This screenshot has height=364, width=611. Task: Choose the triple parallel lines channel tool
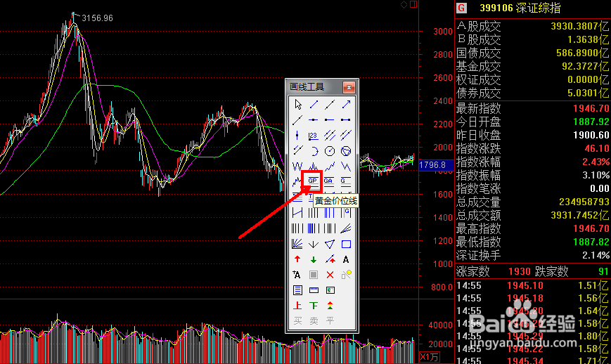(x=330, y=135)
